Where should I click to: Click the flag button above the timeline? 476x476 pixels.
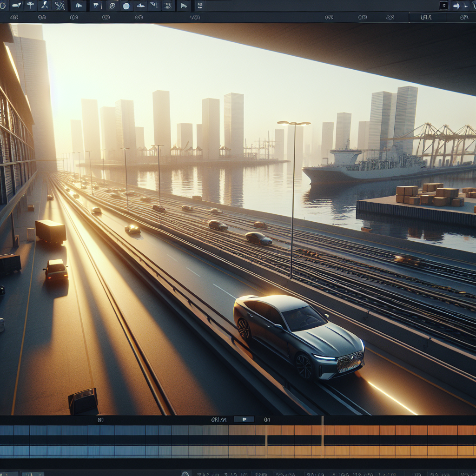(x=244, y=419)
